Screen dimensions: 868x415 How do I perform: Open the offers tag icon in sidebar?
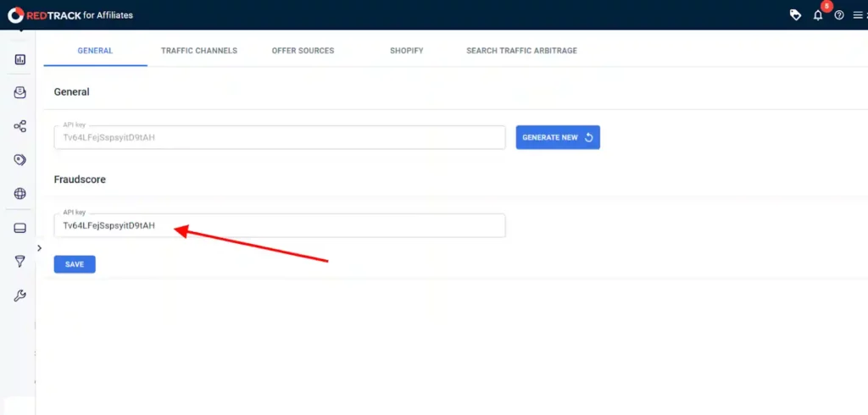(20, 160)
